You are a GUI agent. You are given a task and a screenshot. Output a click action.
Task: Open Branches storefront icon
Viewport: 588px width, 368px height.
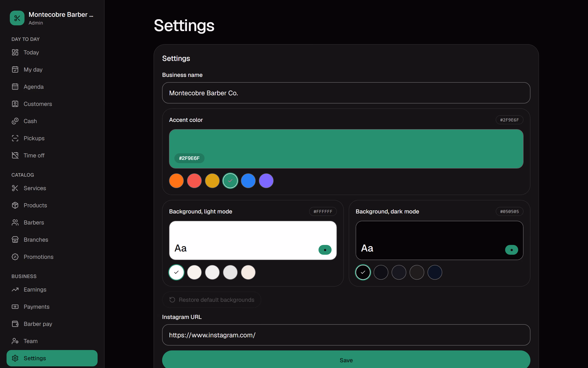[x=15, y=240]
